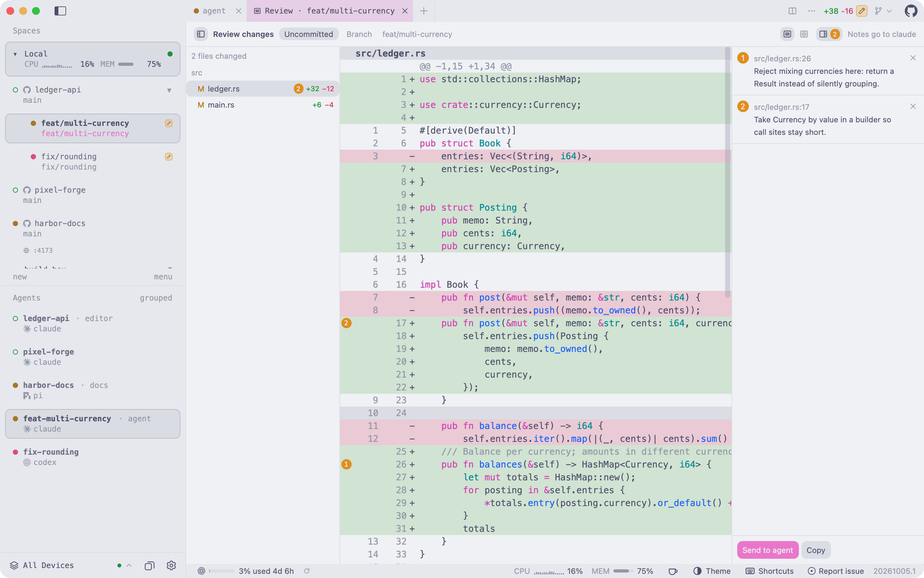Click the edit badge on fix/rounding
The height and width of the screenshot is (578, 924).
pyautogui.click(x=168, y=157)
